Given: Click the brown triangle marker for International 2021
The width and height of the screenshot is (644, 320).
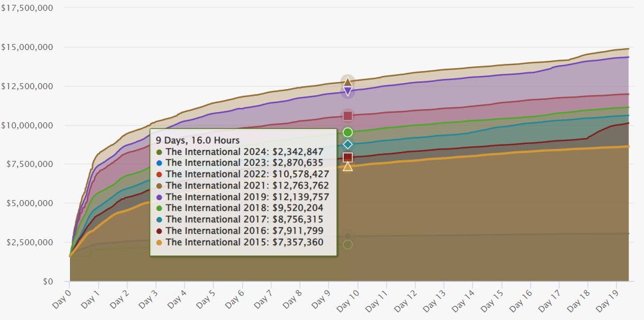Looking at the screenshot, I should [x=347, y=81].
